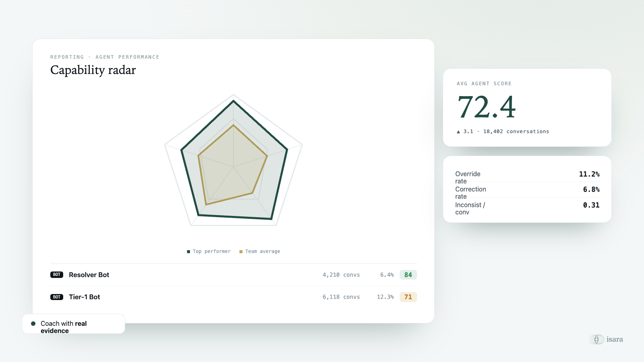
Task: Click the score badge 84
Action: click(408, 275)
